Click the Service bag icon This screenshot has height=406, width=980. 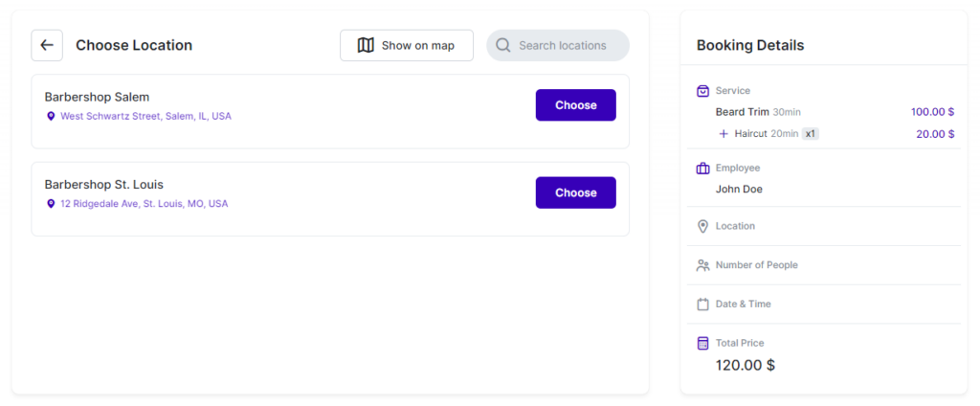pyautogui.click(x=702, y=91)
